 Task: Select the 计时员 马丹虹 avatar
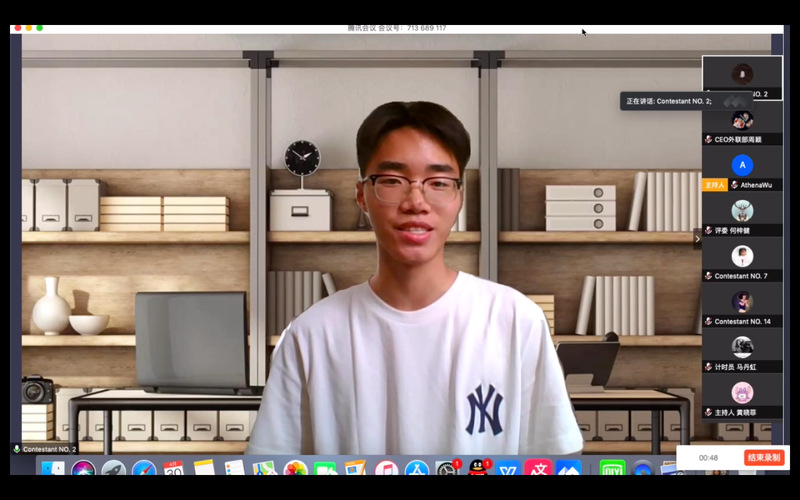point(742,347)
